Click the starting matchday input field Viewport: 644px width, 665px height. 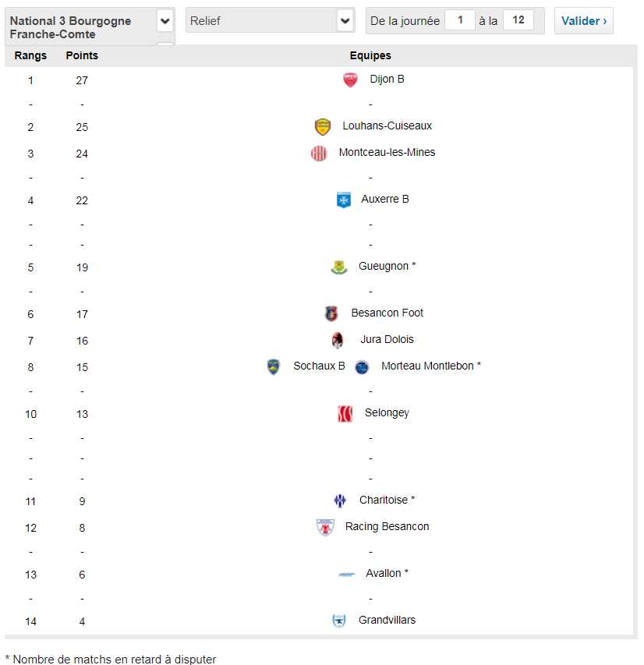point(460,20)
